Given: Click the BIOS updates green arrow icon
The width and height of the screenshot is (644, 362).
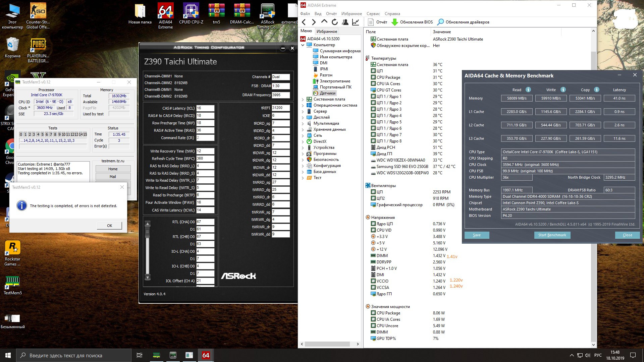Looking at the screenshot, I should pos(395,22).
